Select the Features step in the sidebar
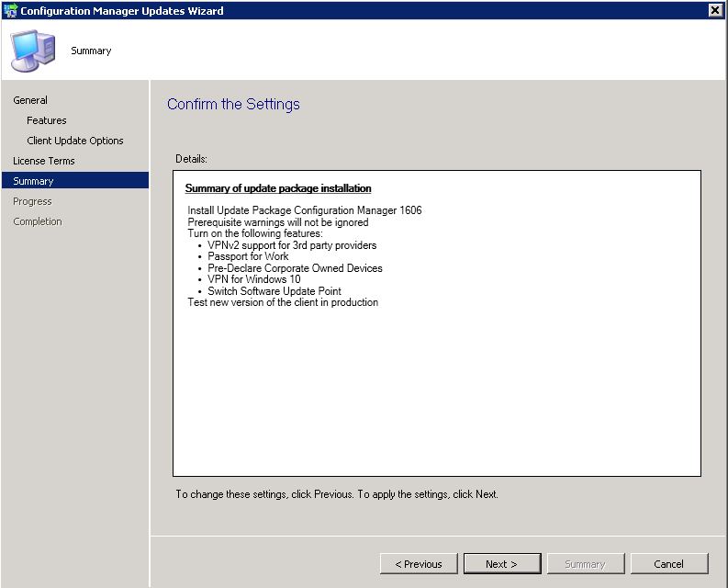This screenshot has width=728, height=588. (x=47, y=120)
